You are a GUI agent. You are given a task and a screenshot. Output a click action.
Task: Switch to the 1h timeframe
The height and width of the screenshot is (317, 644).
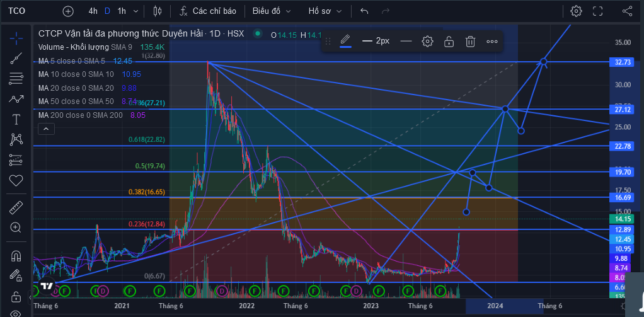tap(122, 11)
